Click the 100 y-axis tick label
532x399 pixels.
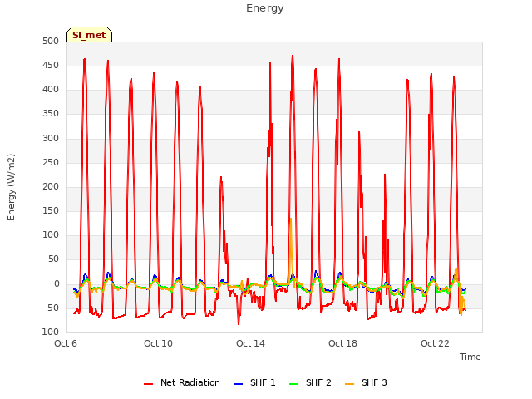[51, 234]
